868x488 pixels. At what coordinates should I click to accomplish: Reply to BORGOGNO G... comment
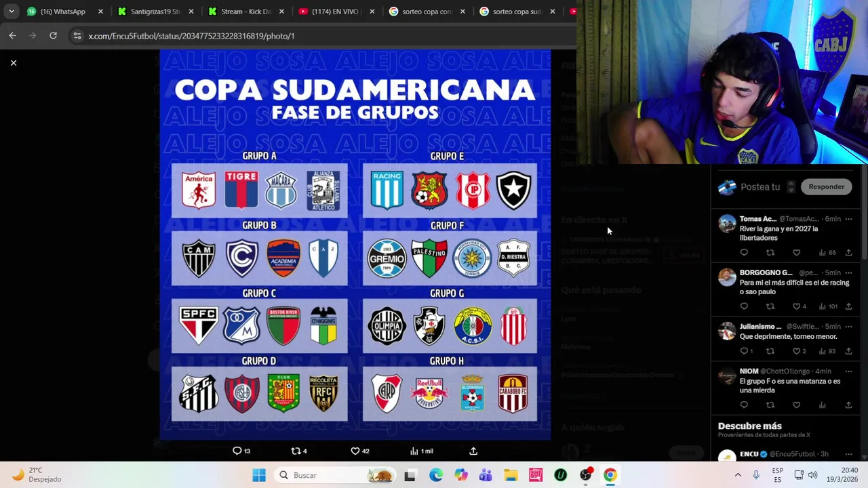[744, 306]
